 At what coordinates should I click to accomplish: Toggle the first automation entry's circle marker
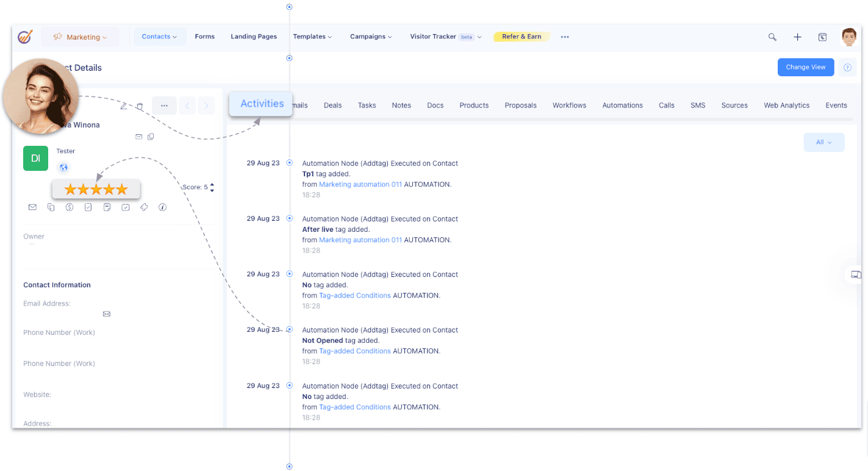290,163
